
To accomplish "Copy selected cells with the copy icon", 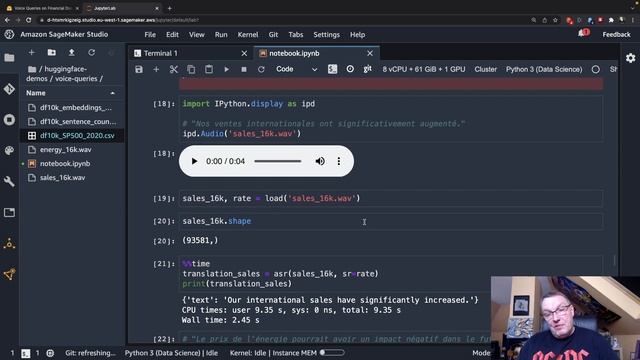I will tap(191, 69).
